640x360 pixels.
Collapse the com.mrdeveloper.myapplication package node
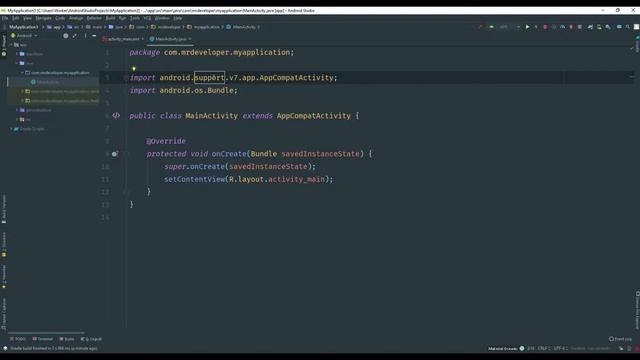[x=22, y=73]
